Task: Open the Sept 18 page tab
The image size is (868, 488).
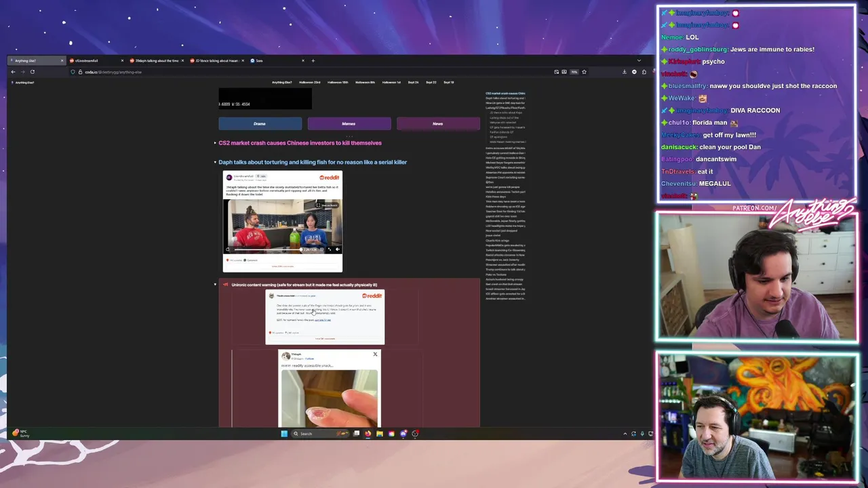Action: (x=448, y=82)
